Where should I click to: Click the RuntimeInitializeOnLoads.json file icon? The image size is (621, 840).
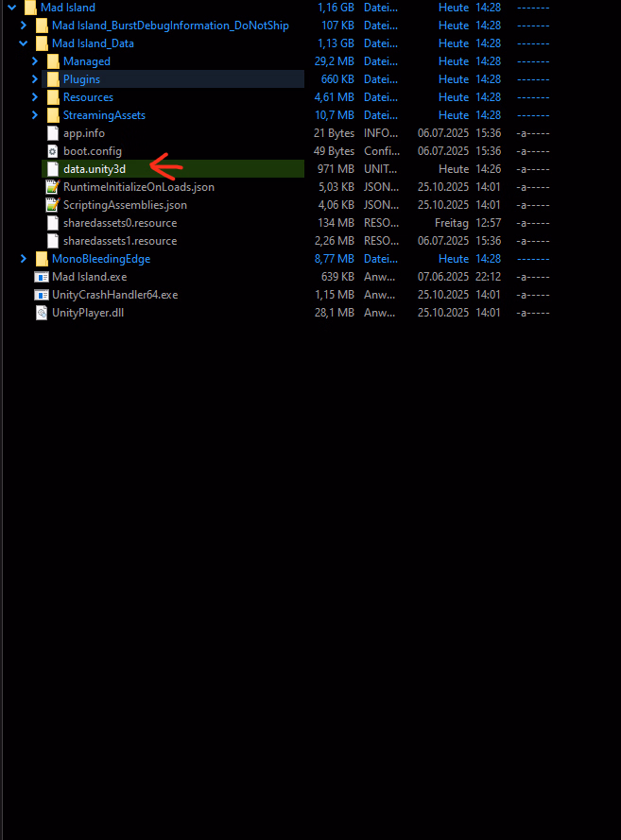[x=53, y=187]
